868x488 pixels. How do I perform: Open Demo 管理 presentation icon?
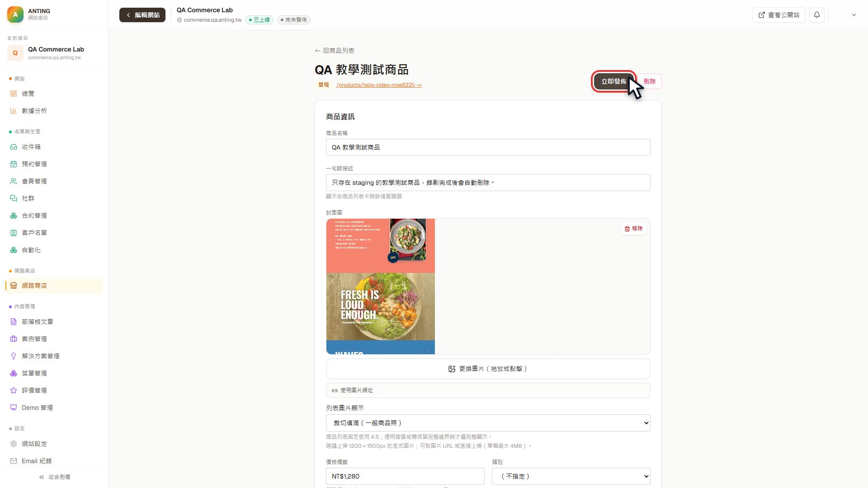point(14,408)
